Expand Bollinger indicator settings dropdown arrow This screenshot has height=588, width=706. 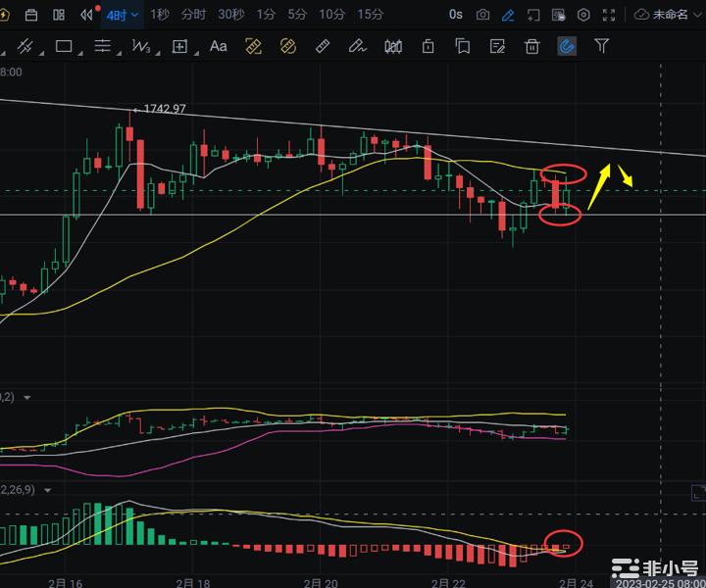27,398
